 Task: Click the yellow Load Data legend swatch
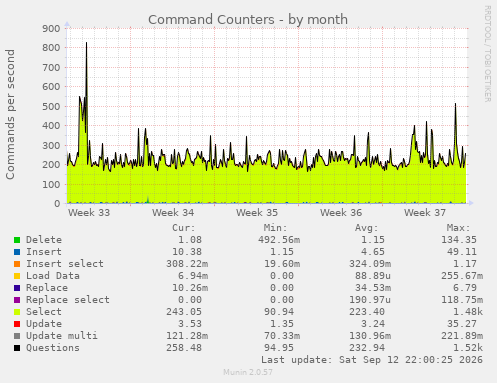point(17,276)
